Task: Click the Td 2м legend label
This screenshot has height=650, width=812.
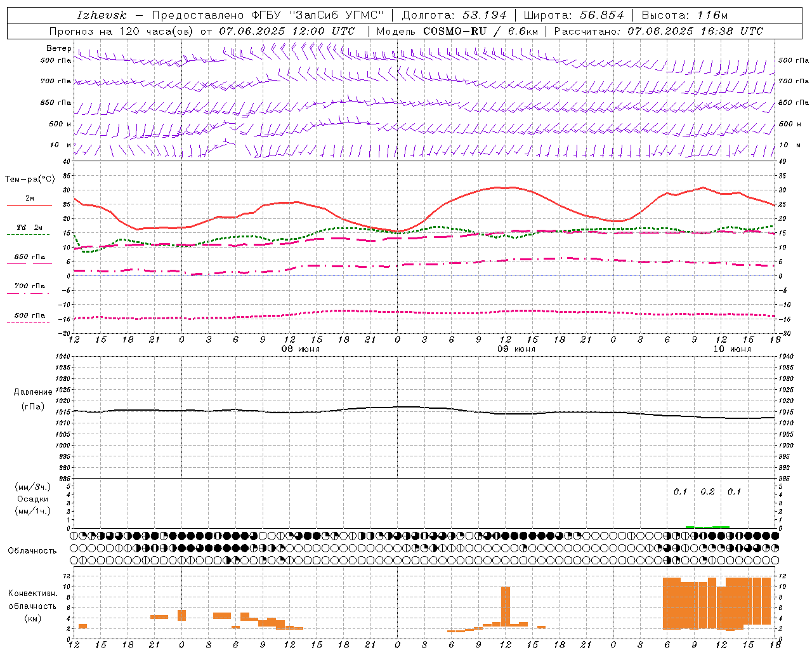Action: click(x=30, y=227)
